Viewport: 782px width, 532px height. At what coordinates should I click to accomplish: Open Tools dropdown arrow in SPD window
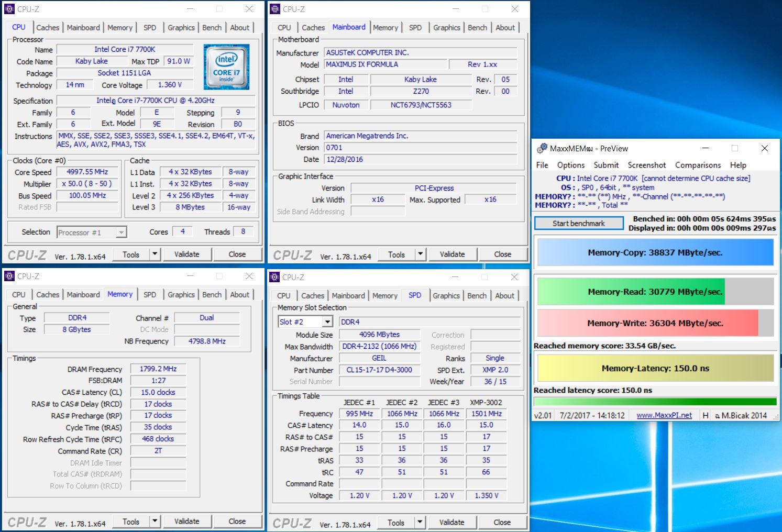[420, 522]
